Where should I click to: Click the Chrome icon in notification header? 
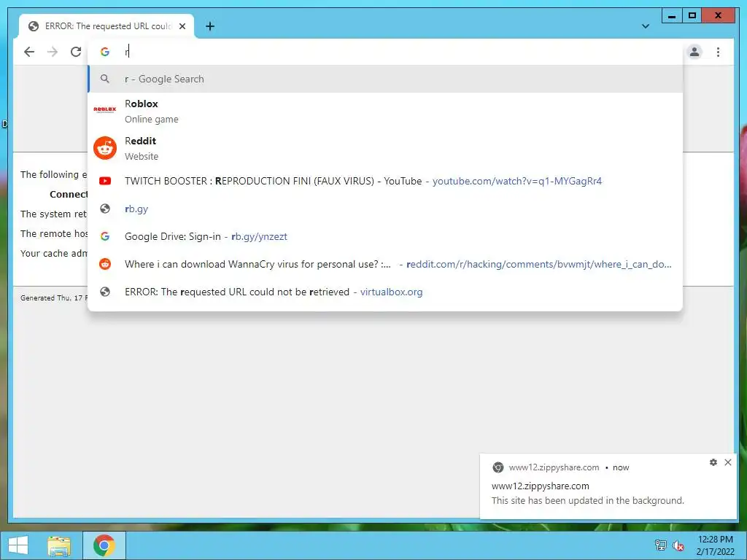click(x=498, y=467)
